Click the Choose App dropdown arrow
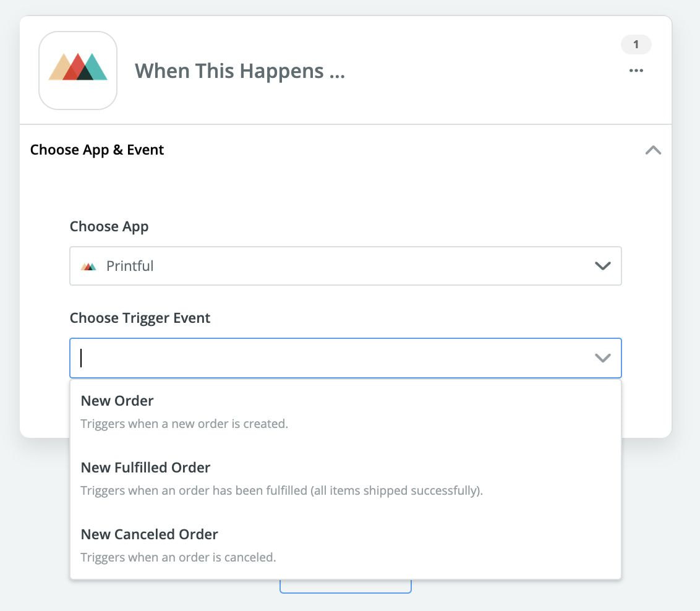This screenshot has width=700, height=611. point(603,266)
